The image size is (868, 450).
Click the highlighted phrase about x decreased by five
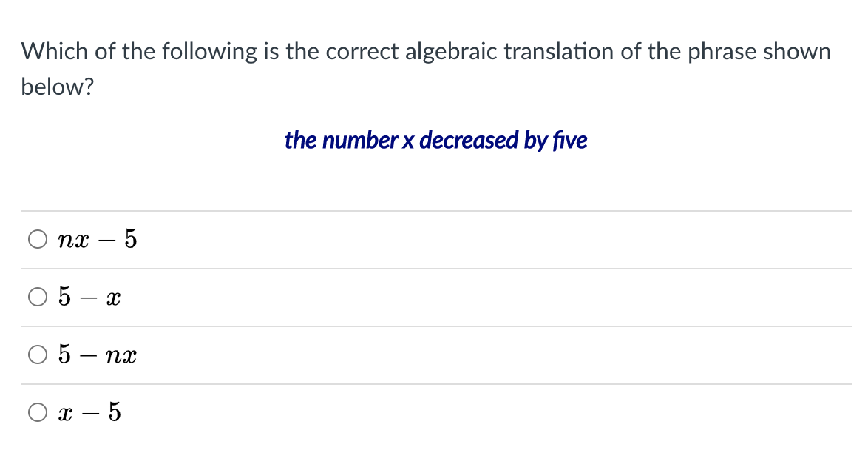point(435,140)
